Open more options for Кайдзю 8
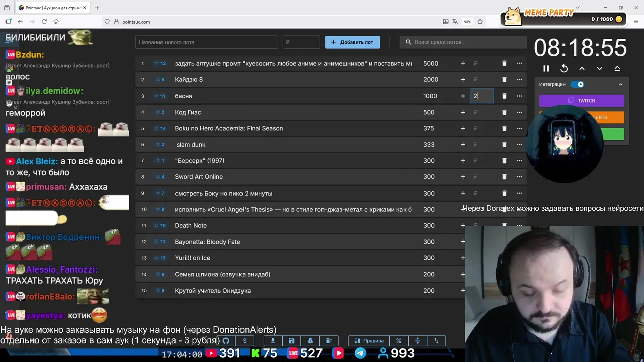The width and height of the screenshot is (644, 362). [x=519, y=79]
